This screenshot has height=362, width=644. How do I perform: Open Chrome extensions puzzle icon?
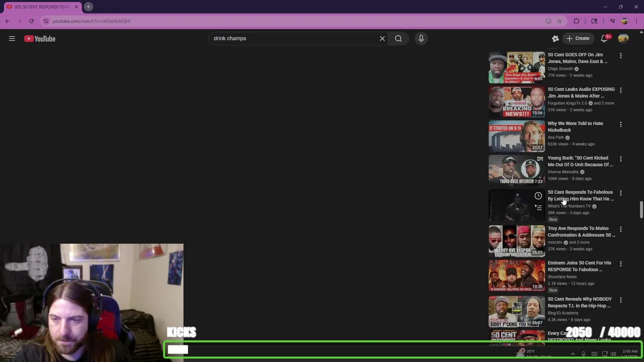[x=577, y=21]
